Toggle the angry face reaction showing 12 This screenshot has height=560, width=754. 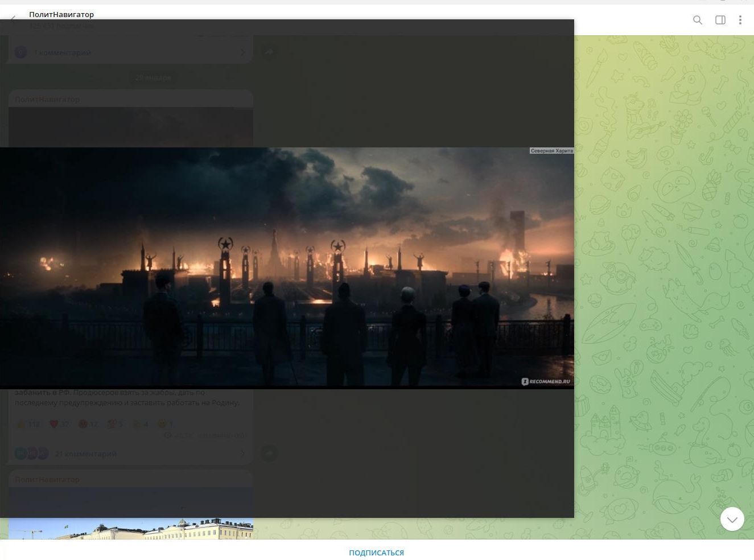(88, 424)
